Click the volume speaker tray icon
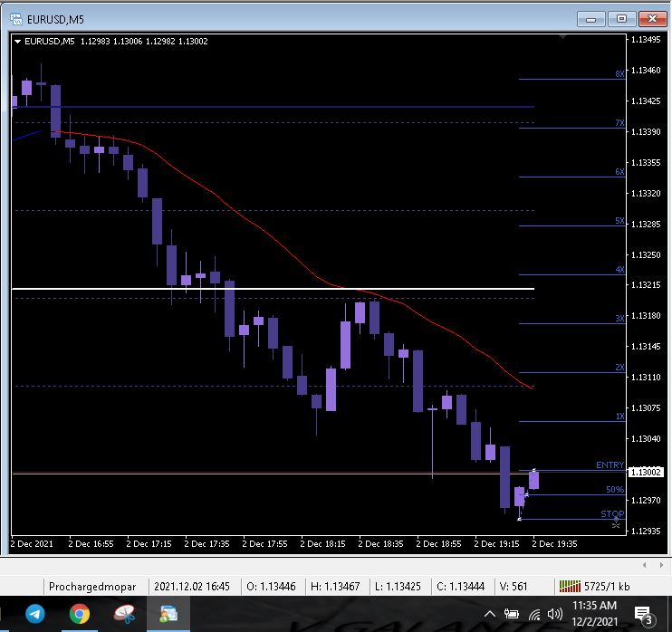This screenshot has height=632, width=672. tap(555, 615)
